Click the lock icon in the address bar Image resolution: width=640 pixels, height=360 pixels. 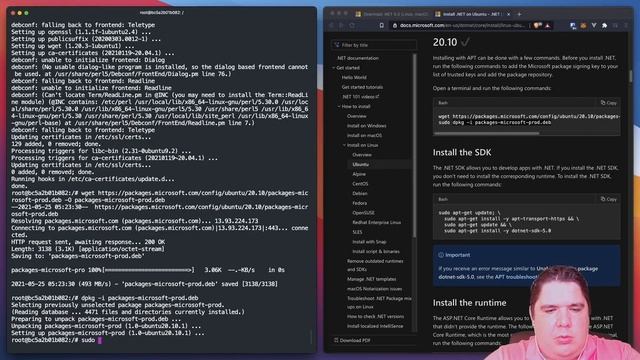pos(395,25)
